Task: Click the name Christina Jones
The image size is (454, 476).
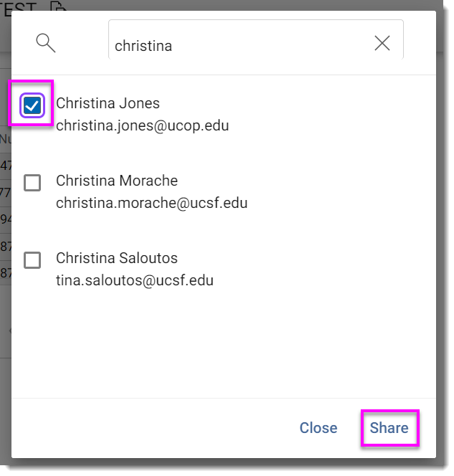Action: [x=108, y=103]
